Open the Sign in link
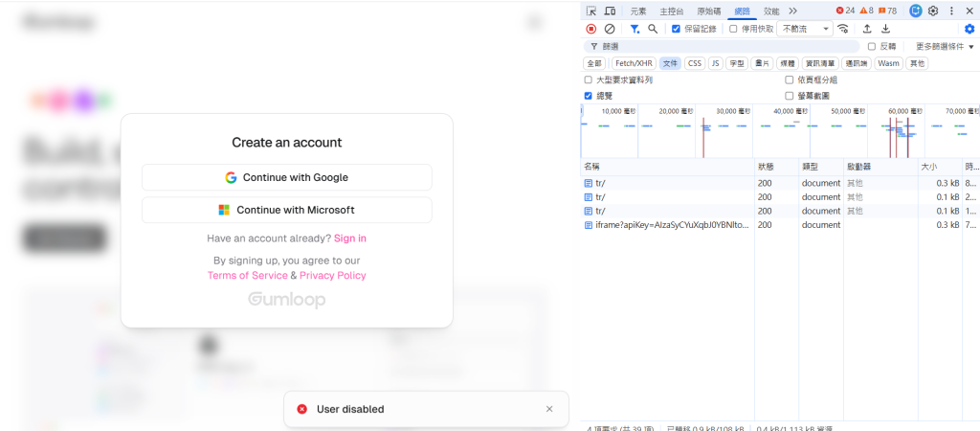This screenshot has width=980, height=431. coord(350,238)
